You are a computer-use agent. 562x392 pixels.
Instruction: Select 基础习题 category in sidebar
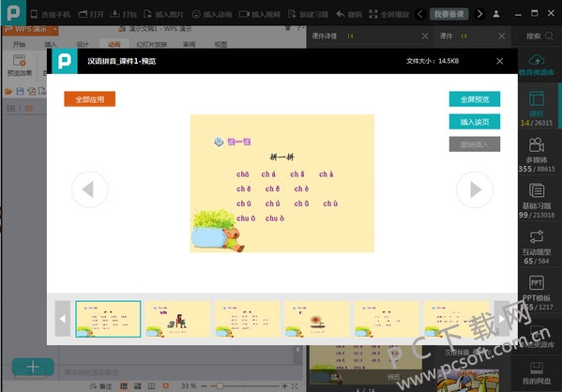point(537,201)
